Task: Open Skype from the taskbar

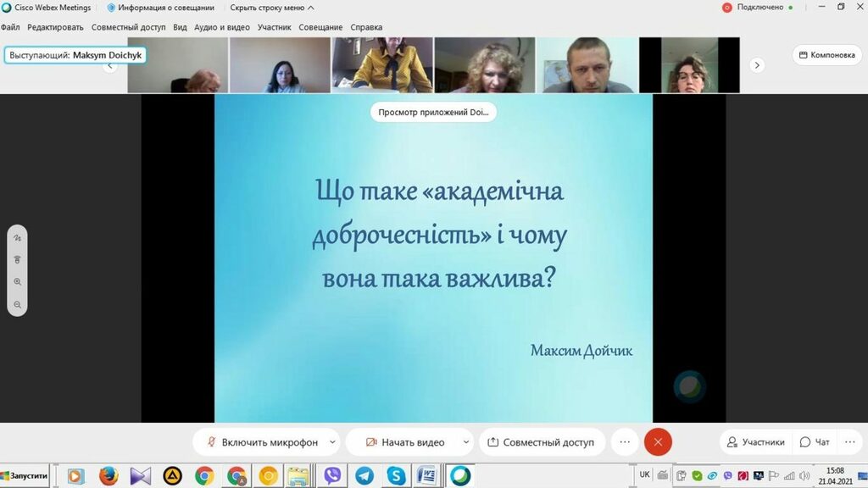Action: click(396, 476)
